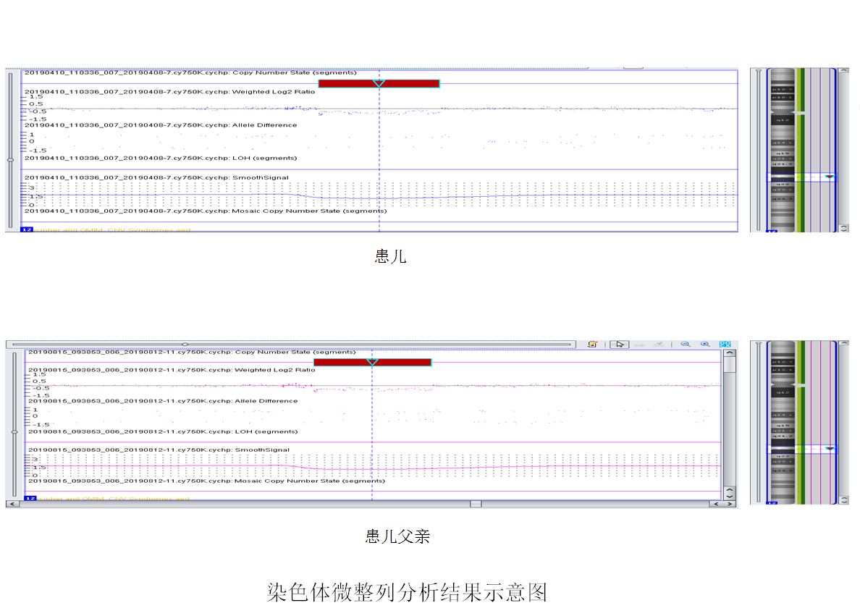Click the father panel horizontal zoom slider handle
Viewport: 860px width, 616px height.
pos(185,345)
